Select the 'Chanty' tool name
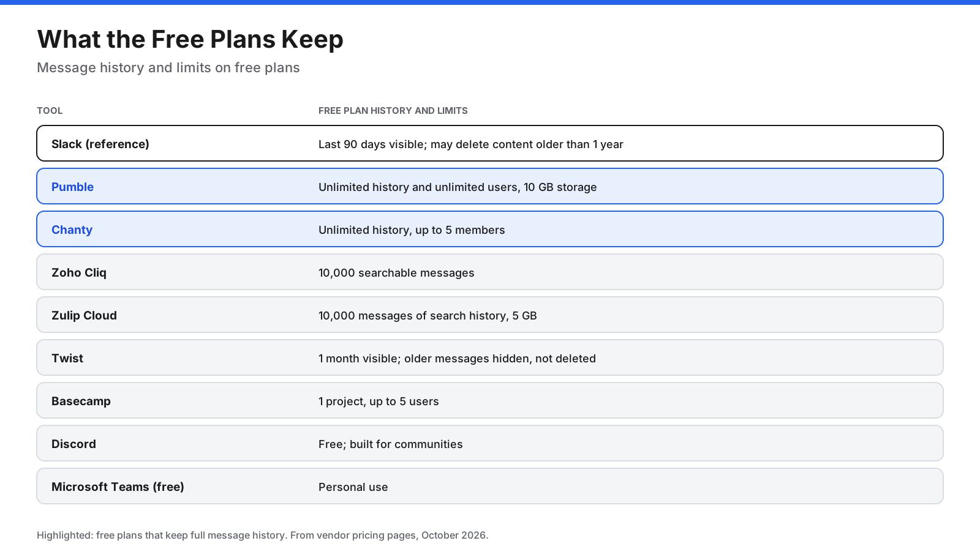 tap(72, 230)
